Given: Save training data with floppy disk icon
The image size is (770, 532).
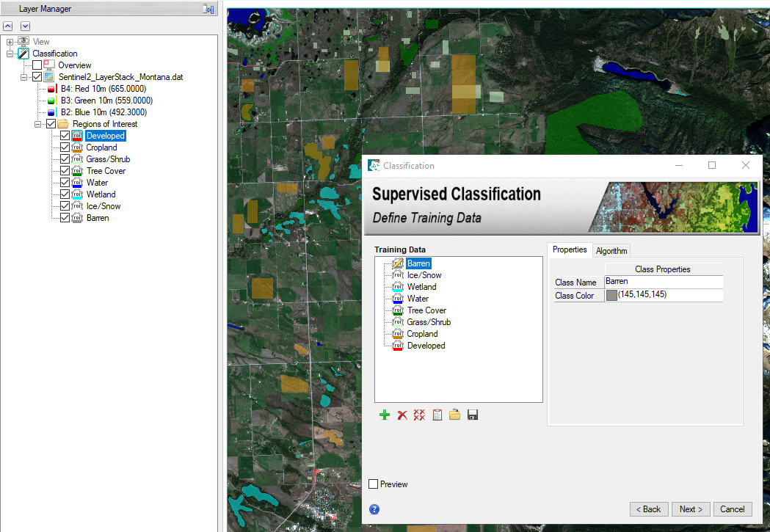Looking at the screenshot, I should tap(473, 415).
